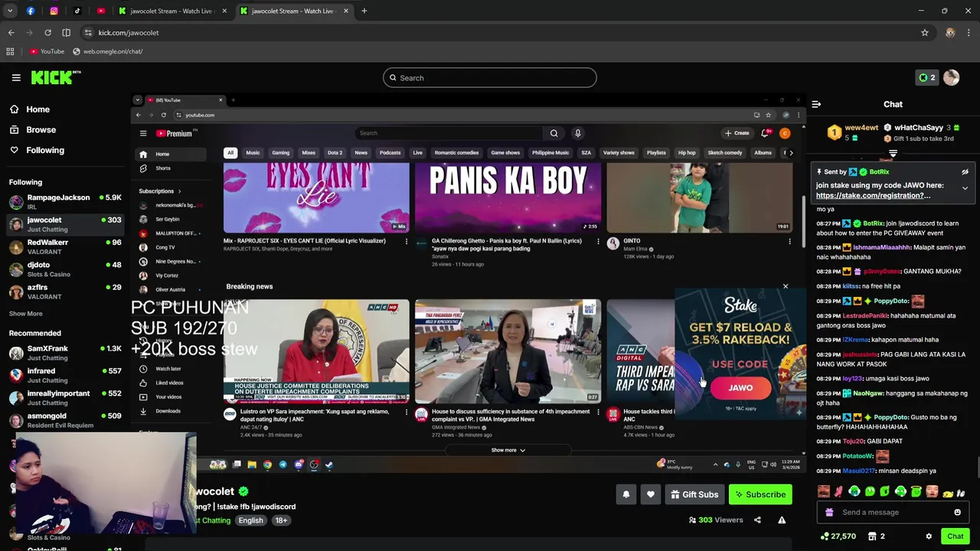Click the Subscribe button
The image size is (980, 551).
pos(760,494)
